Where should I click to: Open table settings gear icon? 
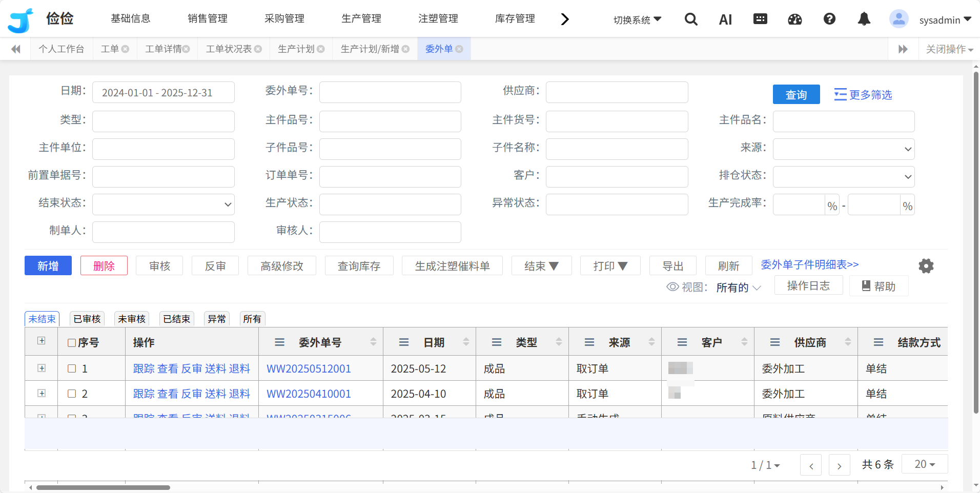926,266
